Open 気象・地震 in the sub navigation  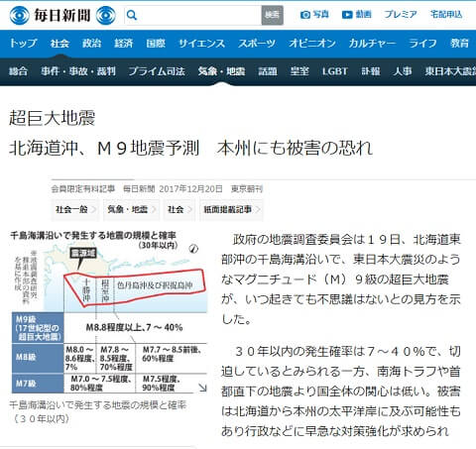pos(221,71)
